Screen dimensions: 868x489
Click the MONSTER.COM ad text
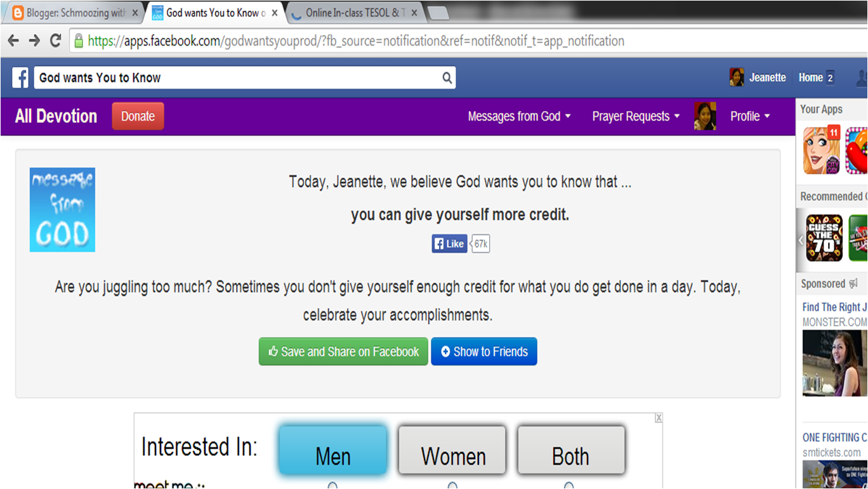click(x=834, y=322)
